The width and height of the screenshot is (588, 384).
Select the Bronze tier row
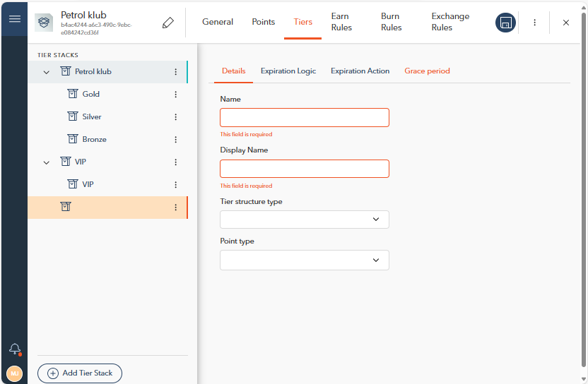107,139
